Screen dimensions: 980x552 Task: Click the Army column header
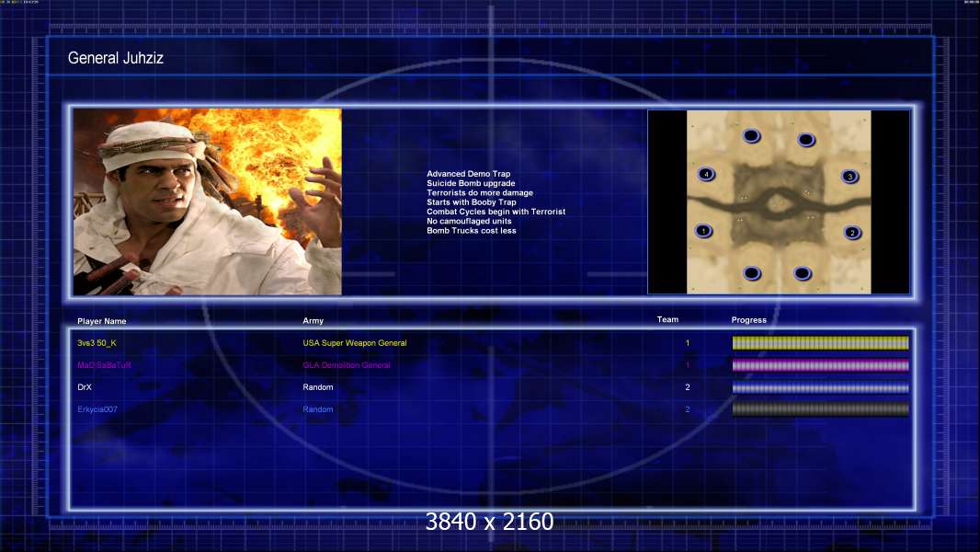pyautogui.click(x=313, y=321)
